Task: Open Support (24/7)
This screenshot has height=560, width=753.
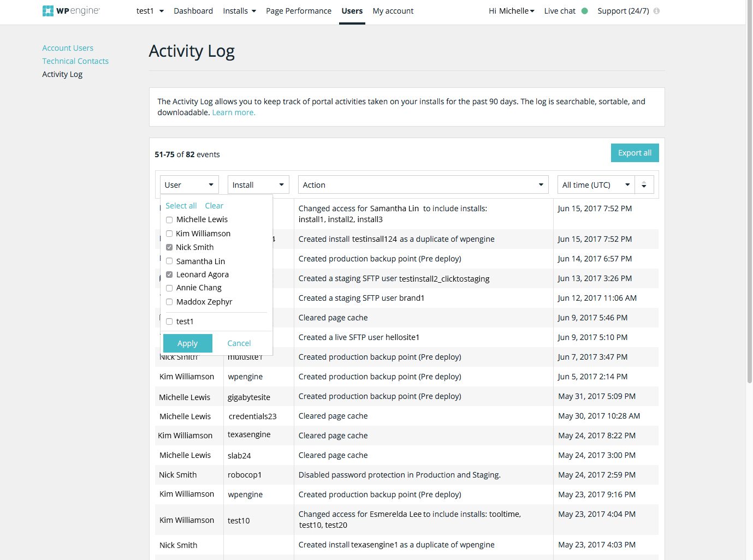Action: tap(623, 11)
